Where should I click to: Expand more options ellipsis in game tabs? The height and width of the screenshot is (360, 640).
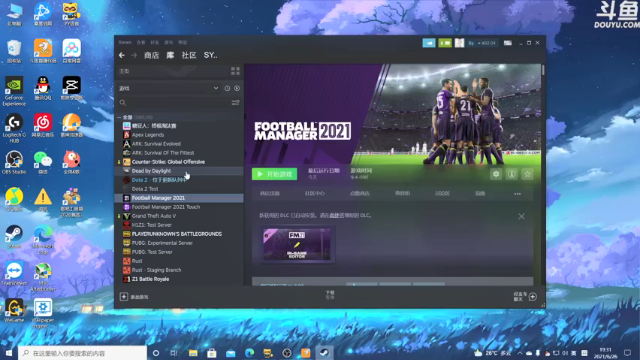click(518, 194)
